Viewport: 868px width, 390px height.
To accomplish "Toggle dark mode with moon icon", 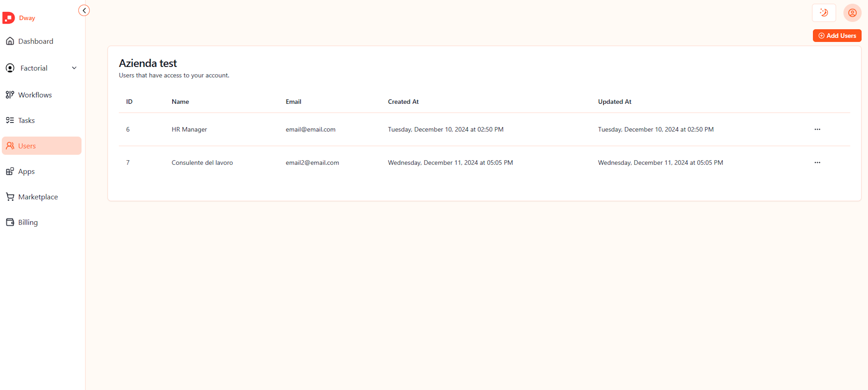I will click(x=824, y=13).
